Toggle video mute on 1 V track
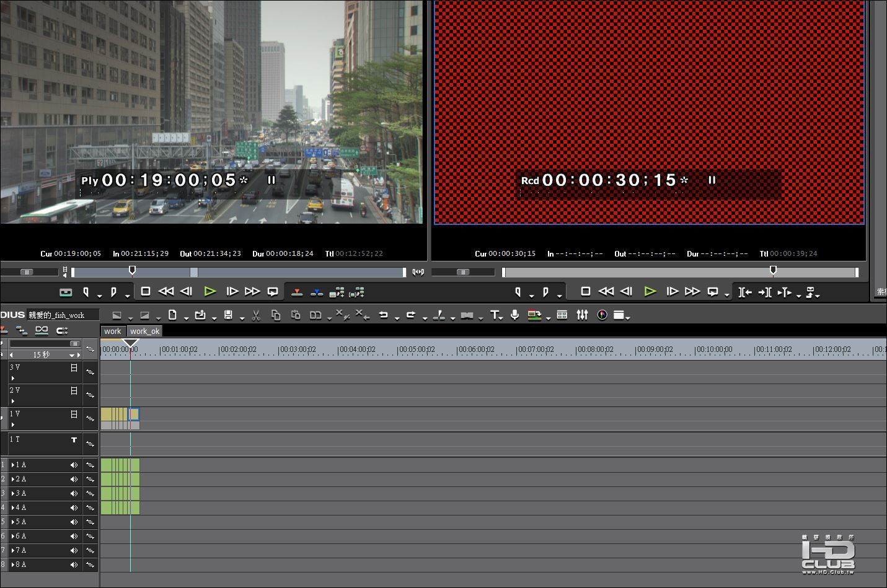 click(x=74, y=414)
